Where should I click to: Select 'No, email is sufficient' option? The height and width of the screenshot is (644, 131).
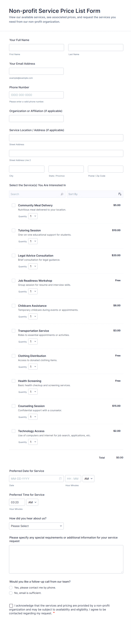coord(11,593)
